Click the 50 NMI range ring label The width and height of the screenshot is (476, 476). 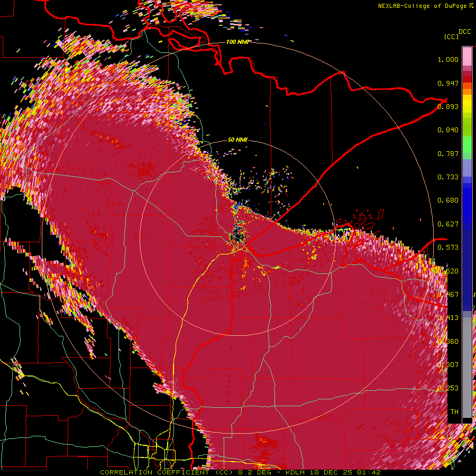(x=237, y=140)
